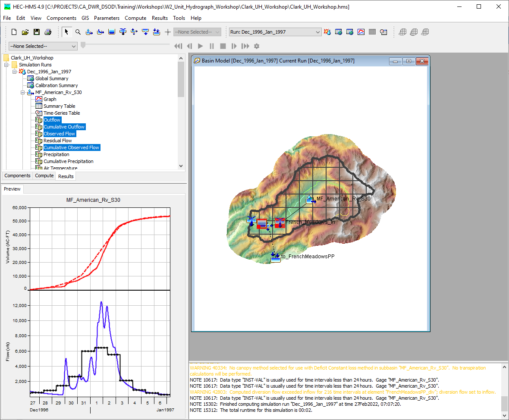Open the --None Selected-- dropdown

(42, 46)
